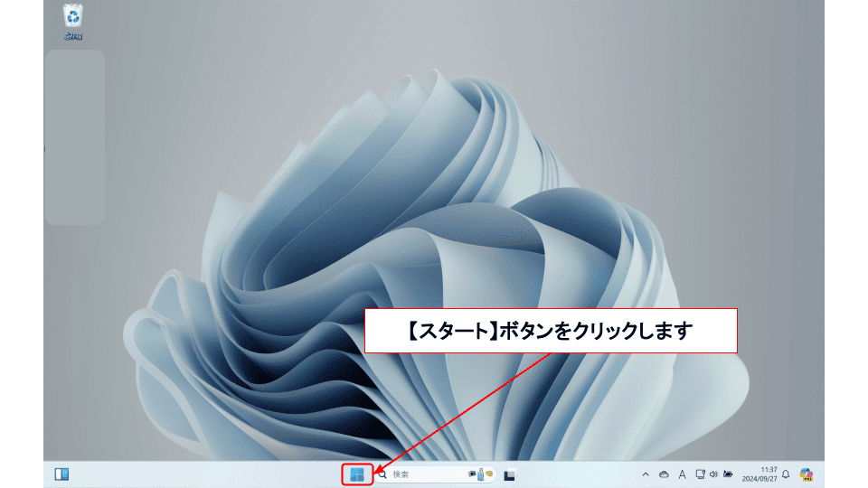Open notifications via the bell icon
Image resolution: width=868 pixels, height=488 pixels.
(786, 474)
